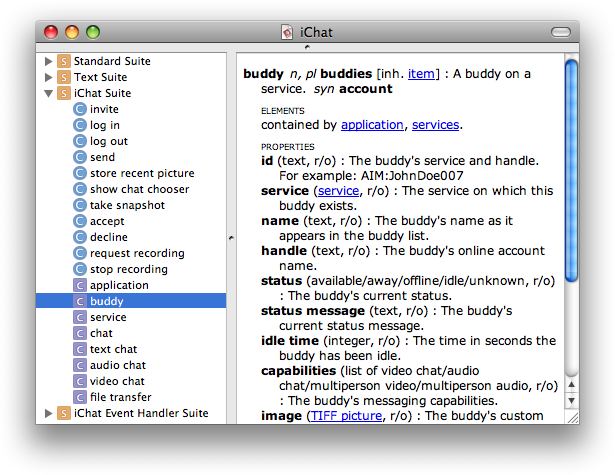Click the audio chat class icon
The image size is (615, 475).
tap(80, 365)
